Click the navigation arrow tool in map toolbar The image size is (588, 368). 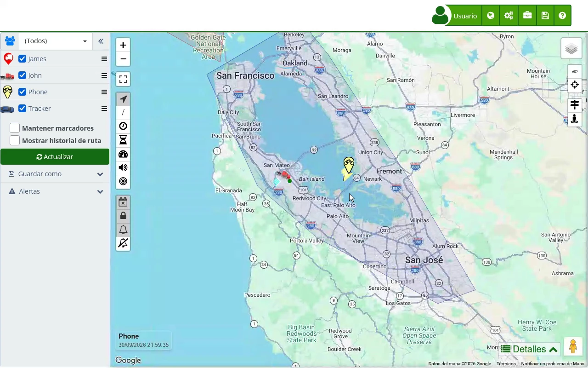click(x=123, y=99)
